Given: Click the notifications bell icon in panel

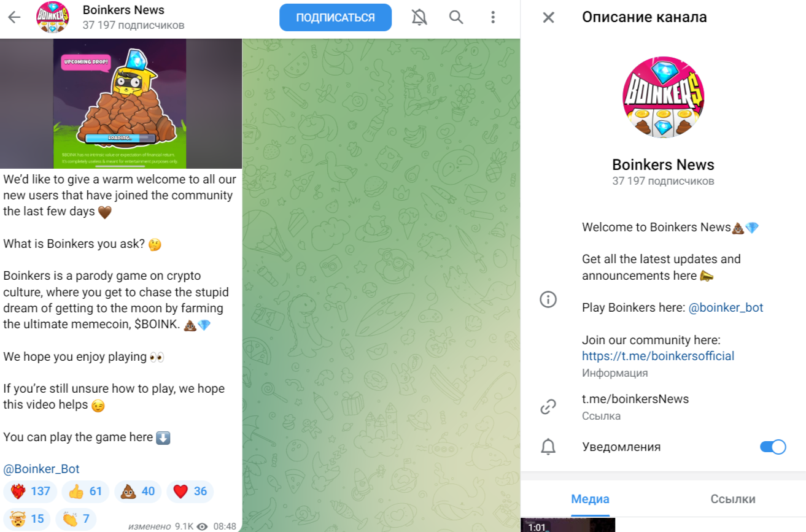Looking at the screenshot, I should click(548, 447).
